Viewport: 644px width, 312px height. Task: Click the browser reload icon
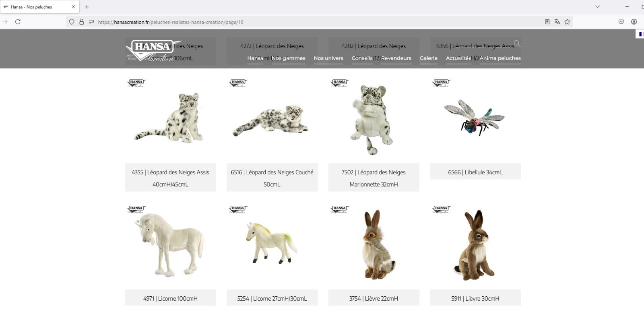click(18, 22)
